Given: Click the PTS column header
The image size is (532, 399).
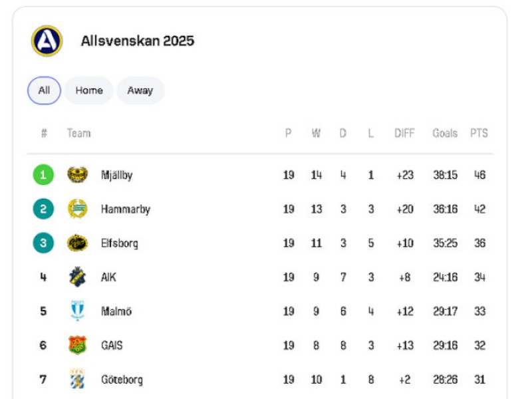Looking at the screenshot, I should point(479,133).
